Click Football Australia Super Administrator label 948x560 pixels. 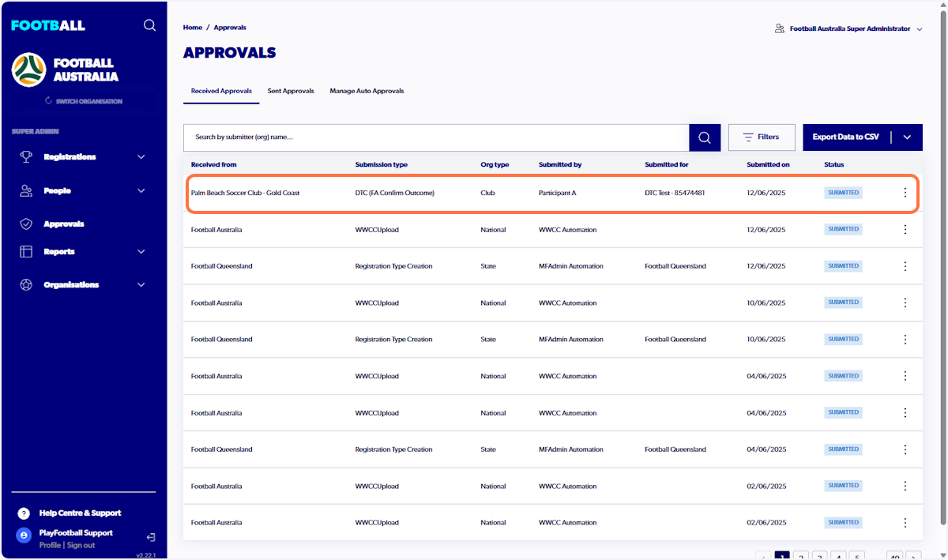click(x=850, y=28)
